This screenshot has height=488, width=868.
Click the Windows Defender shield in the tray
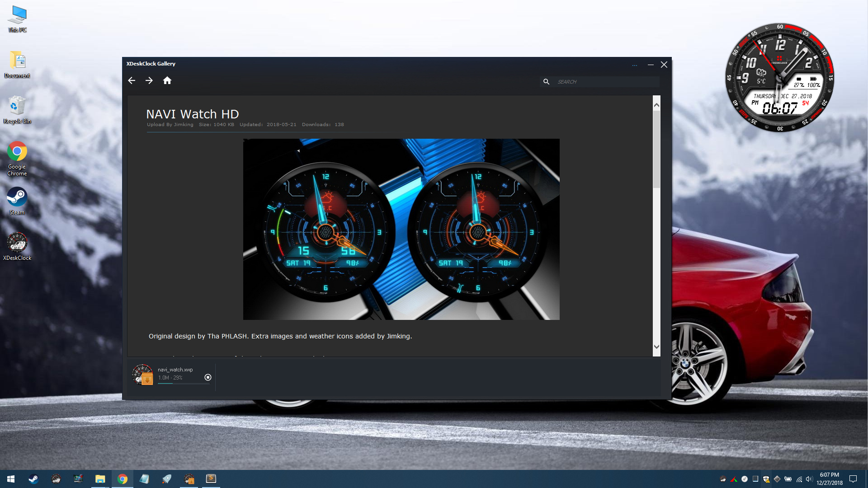pos(766,479)
